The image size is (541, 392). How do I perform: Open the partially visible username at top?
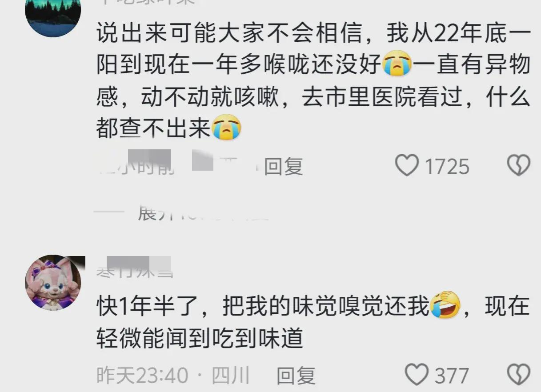point(146,1)
